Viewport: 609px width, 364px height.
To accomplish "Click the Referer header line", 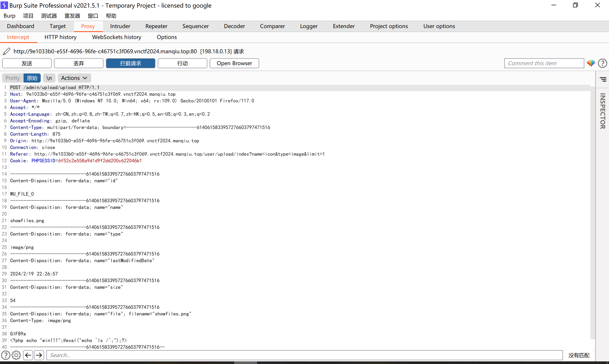I will pos(167,154).
